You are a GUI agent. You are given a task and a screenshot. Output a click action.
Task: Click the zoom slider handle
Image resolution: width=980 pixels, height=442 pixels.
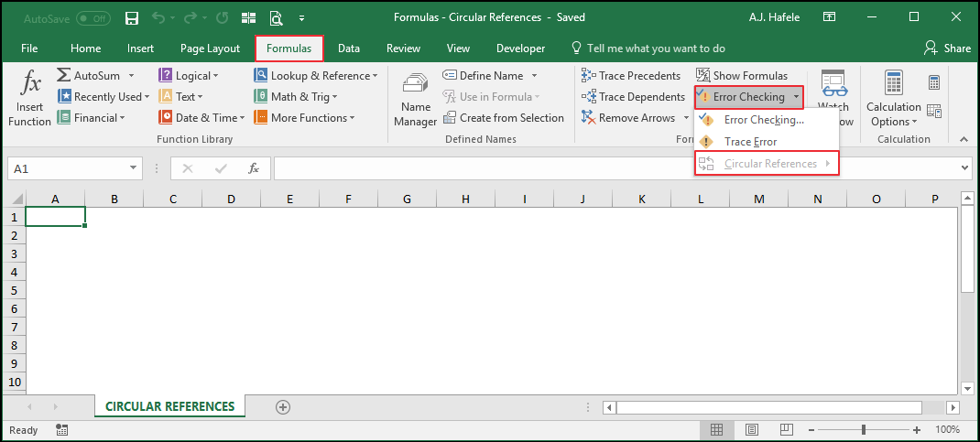[864, 429]
